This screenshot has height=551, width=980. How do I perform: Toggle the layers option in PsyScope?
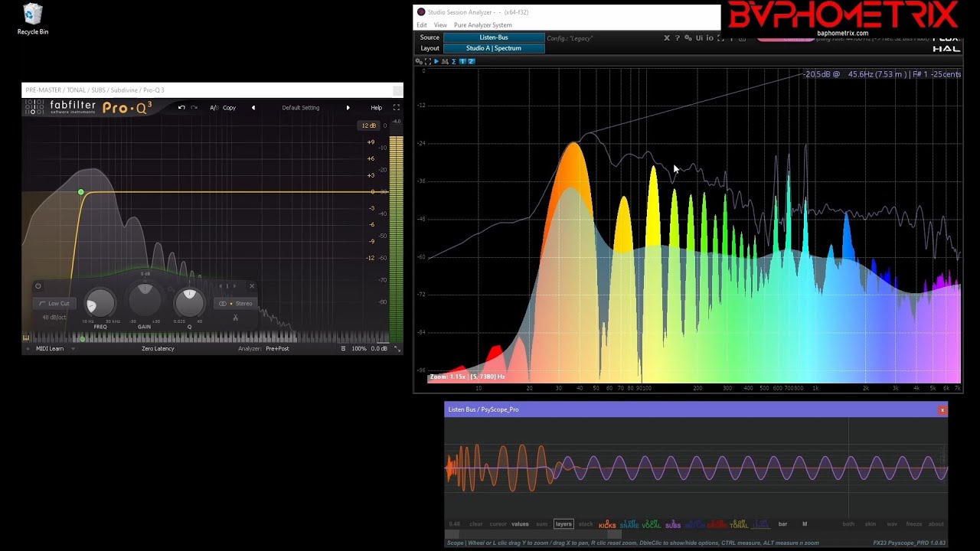(563, 524)
